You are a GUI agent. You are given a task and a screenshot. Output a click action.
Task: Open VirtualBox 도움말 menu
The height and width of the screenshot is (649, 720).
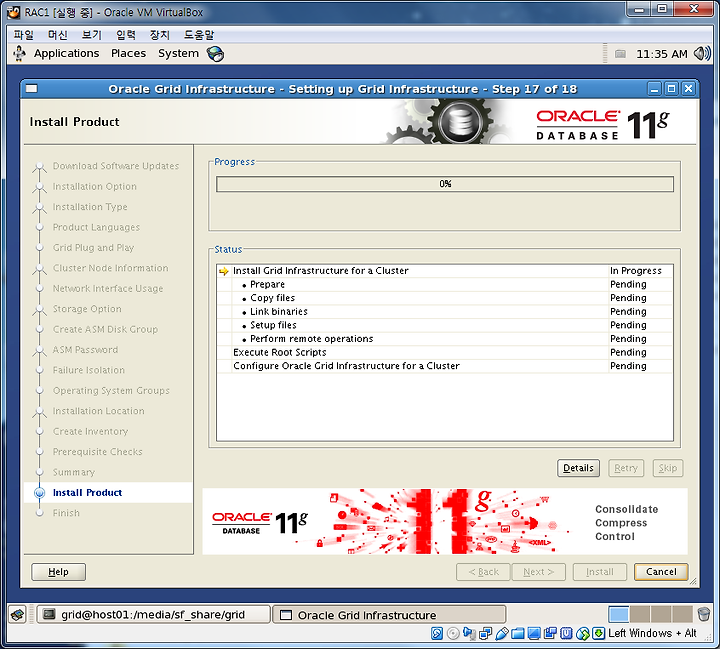click(x=199, y=34)
